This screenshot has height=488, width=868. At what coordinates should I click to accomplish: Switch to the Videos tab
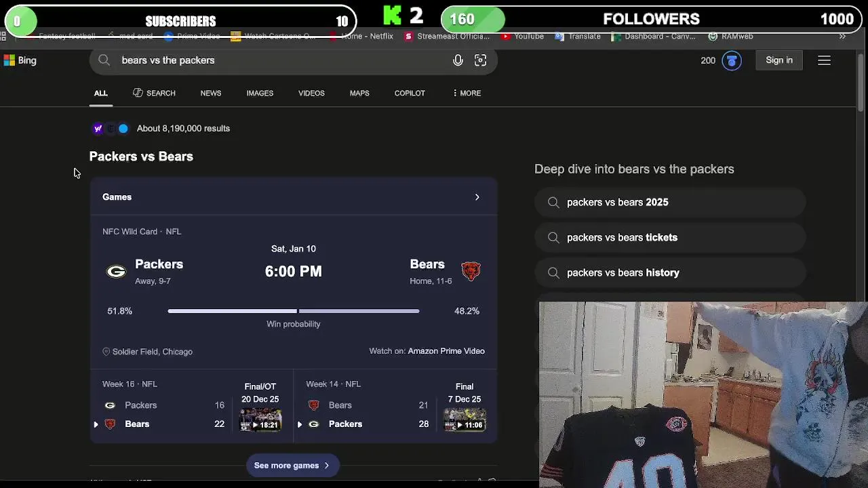coord(311,93)
